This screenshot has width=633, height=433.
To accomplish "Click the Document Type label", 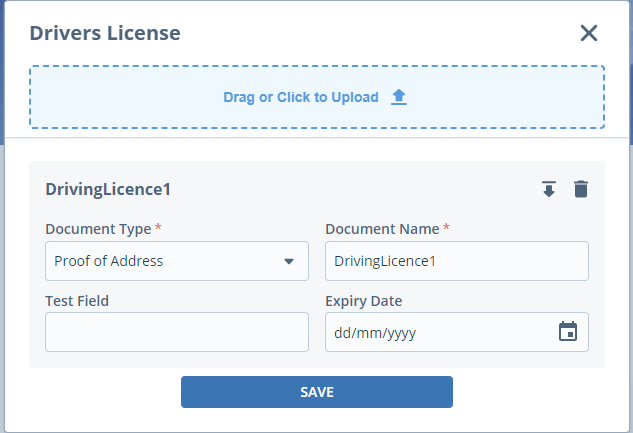I will 98,229.
